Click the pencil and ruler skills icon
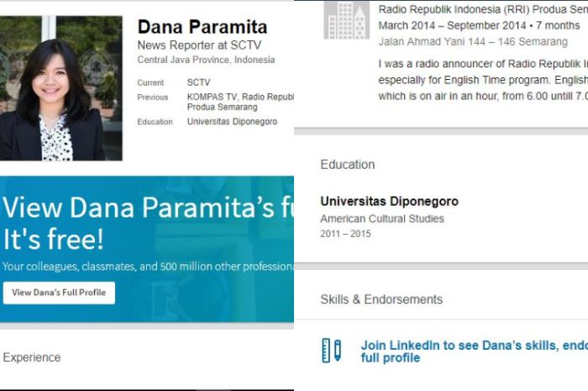Viewport: 588px width, 391px height. tap(332, 351)
